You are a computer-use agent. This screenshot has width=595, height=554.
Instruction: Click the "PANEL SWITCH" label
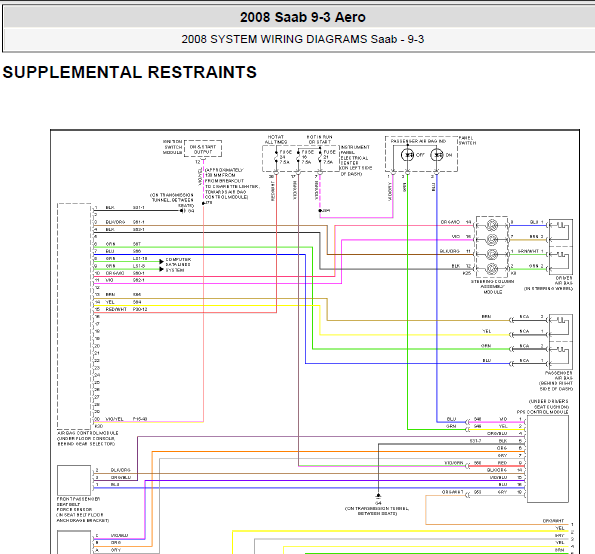click(x=467, y=140)
